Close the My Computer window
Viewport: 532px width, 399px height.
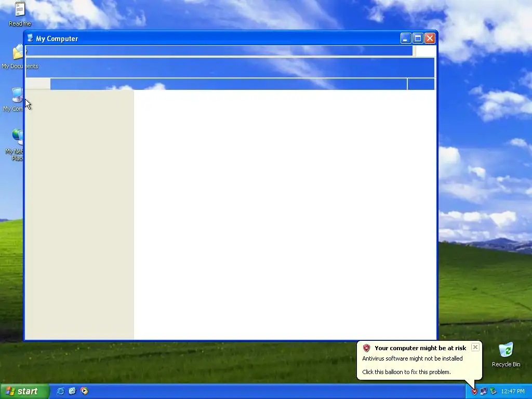pyautogui.click(x=430, y=38)
